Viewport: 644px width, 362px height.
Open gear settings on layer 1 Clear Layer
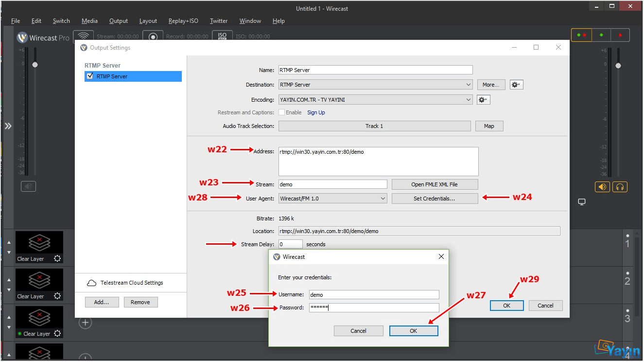click(x=57, y=258)
